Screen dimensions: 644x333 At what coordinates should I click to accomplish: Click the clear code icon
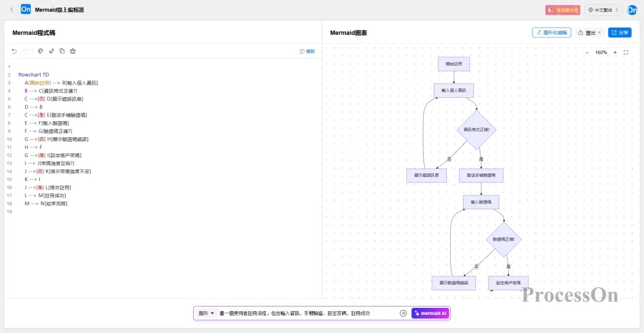[x=73, y=51]
